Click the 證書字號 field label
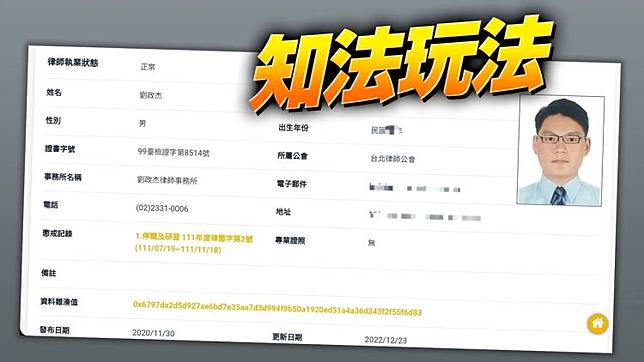Image resolution: width=644 pixels, height=362 pixels. [60, 149]
